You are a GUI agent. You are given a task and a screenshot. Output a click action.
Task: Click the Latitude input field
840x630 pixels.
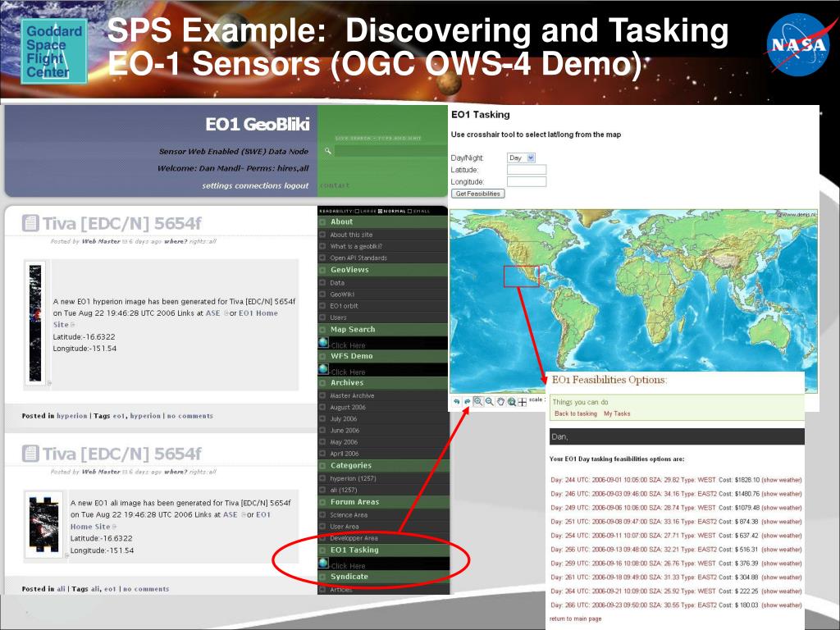(x=527, y=170)
